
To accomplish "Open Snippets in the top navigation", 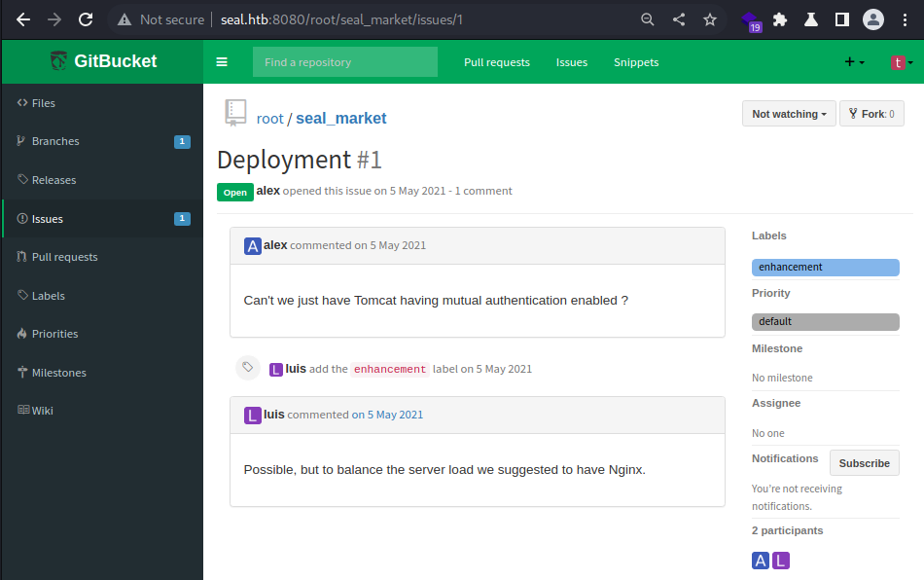I will pyautogui.click(x=636, y=62).
